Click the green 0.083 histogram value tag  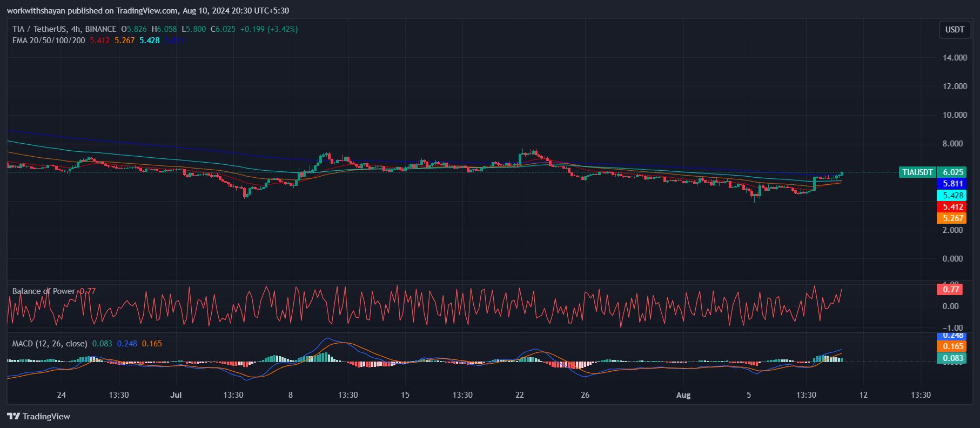pos(953,358)
